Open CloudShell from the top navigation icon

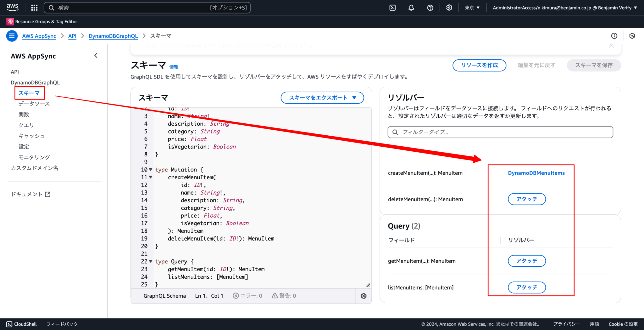click(x=392, y=8)
